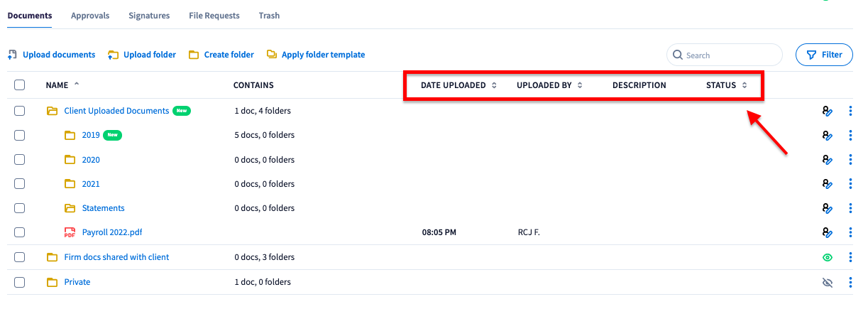
Task: Check the Statements folder checkbox
Action: 20,208
